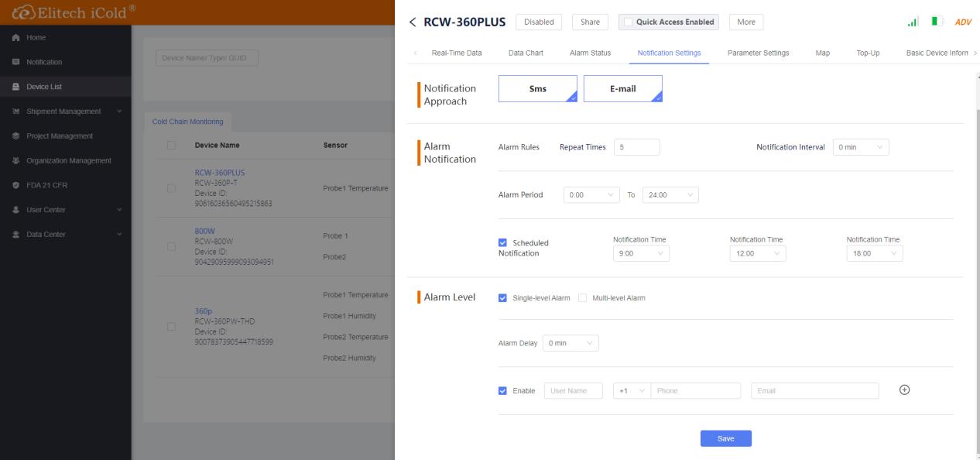
Task: Expand User Center menu
Action: [66, 210]
